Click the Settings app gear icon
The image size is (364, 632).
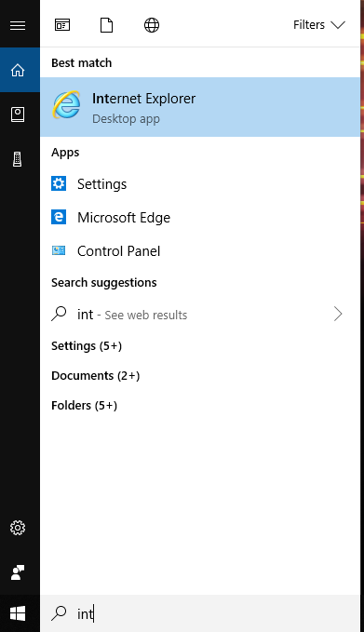pyautogui.click(x=59, y=183)
